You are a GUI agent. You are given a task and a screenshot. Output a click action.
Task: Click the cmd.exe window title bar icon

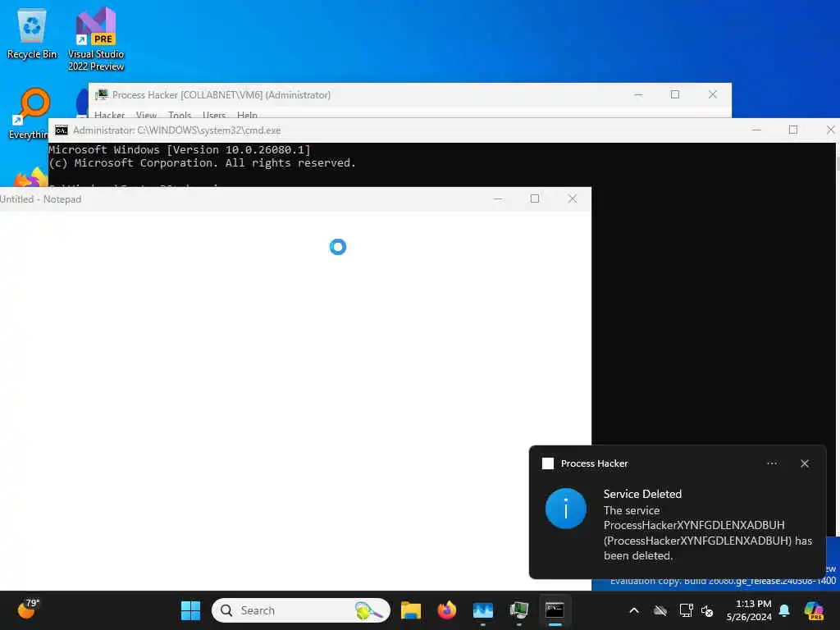[x=62, y=130]
